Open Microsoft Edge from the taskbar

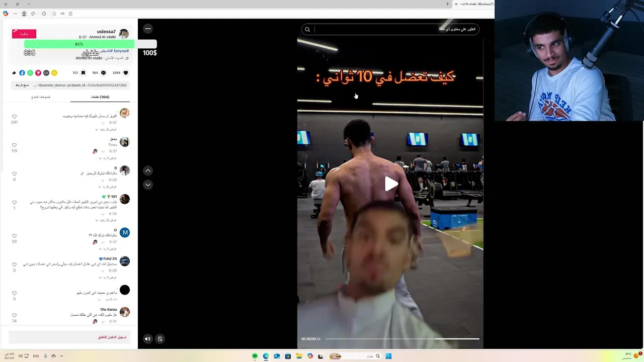[266, 356]
